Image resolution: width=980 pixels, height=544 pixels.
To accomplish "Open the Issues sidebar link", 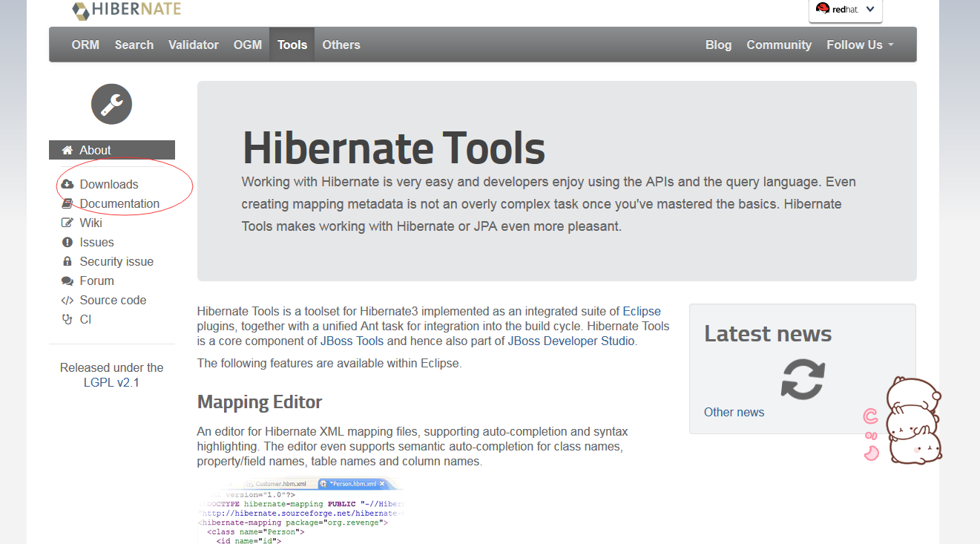I will [x=97, y=242].
